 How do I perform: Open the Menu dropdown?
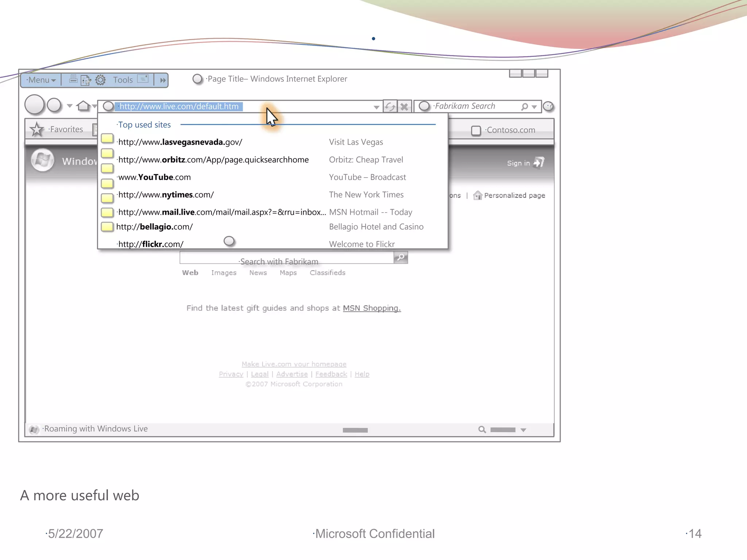point(41,80)
